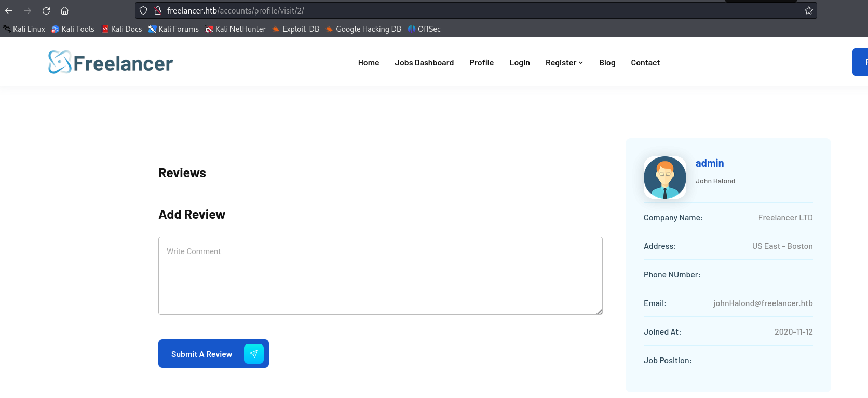Image resolution: width=868 pixels, height=398 pixels.
Task: Click the browser back arrow
Action: (x=9, y=10)
